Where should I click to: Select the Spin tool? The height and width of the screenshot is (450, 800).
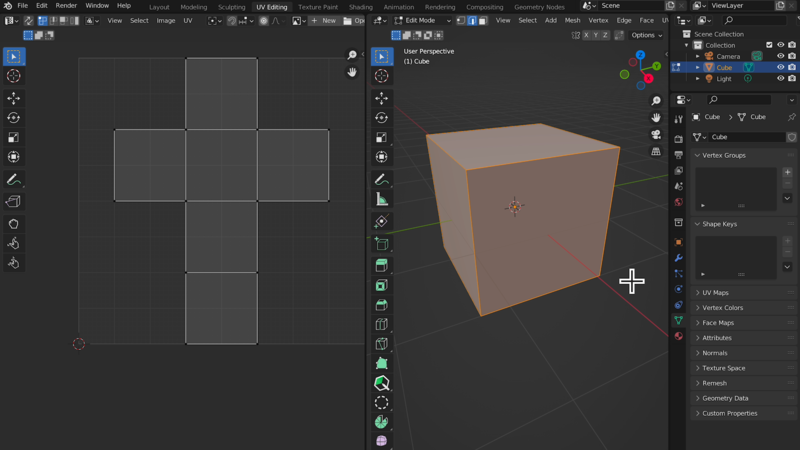[382, 422]
